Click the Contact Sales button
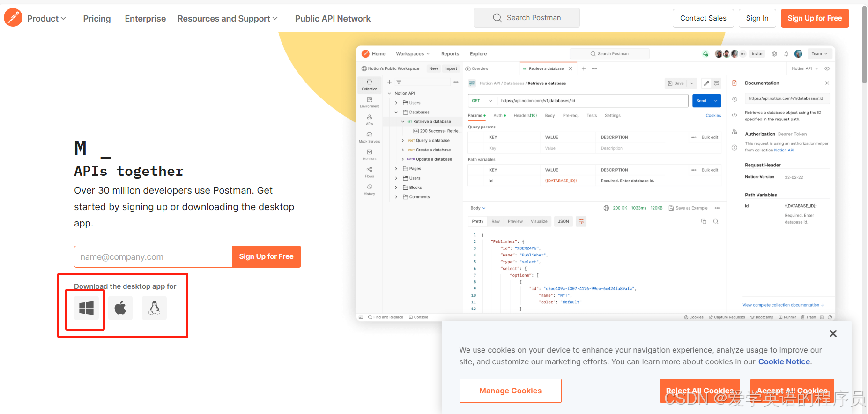This screenshot has width=868, height=414. [703, 18]
